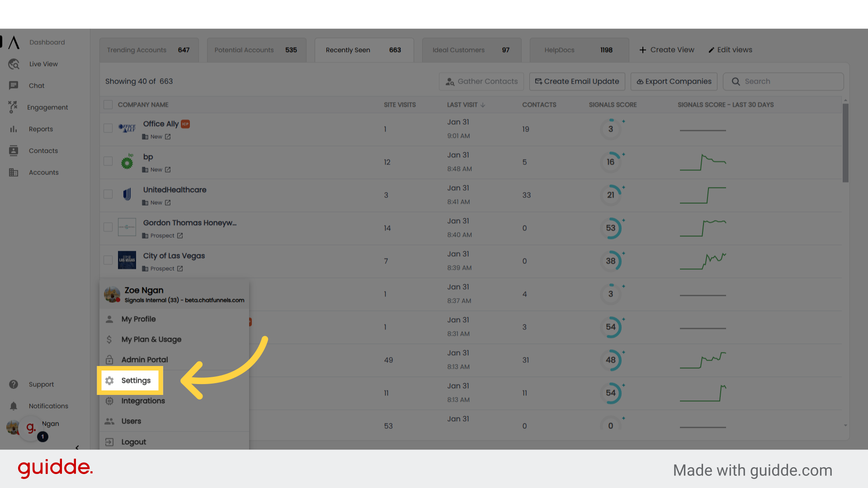Switch to the Potential Accounts tab
The height and width of the screenshot is (488, 868).
pos(256,50)
